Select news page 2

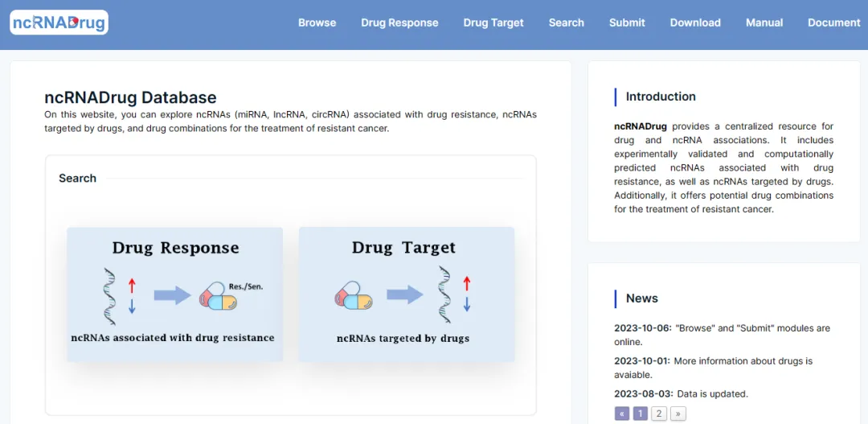pos(659,414)
